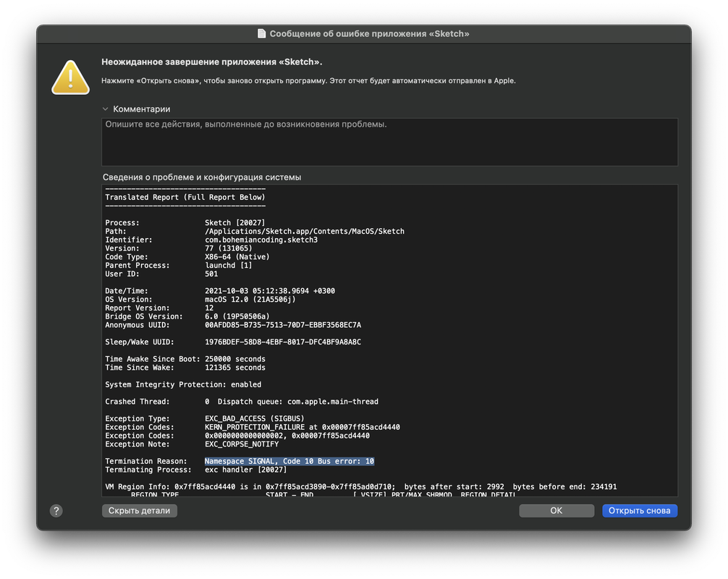Screen dimensions: 728x579
Task: Click the Комментарии section label
Action: click(142, 109)
